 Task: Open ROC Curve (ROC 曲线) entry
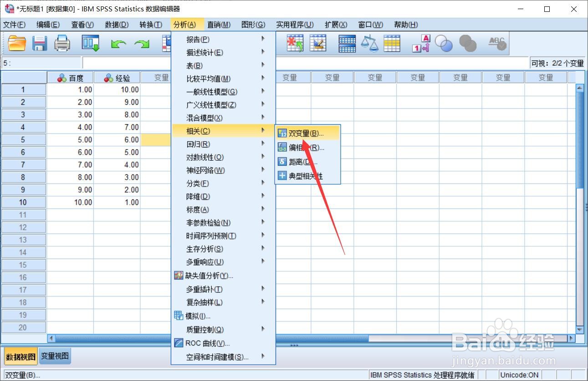[x=223, y=343]
